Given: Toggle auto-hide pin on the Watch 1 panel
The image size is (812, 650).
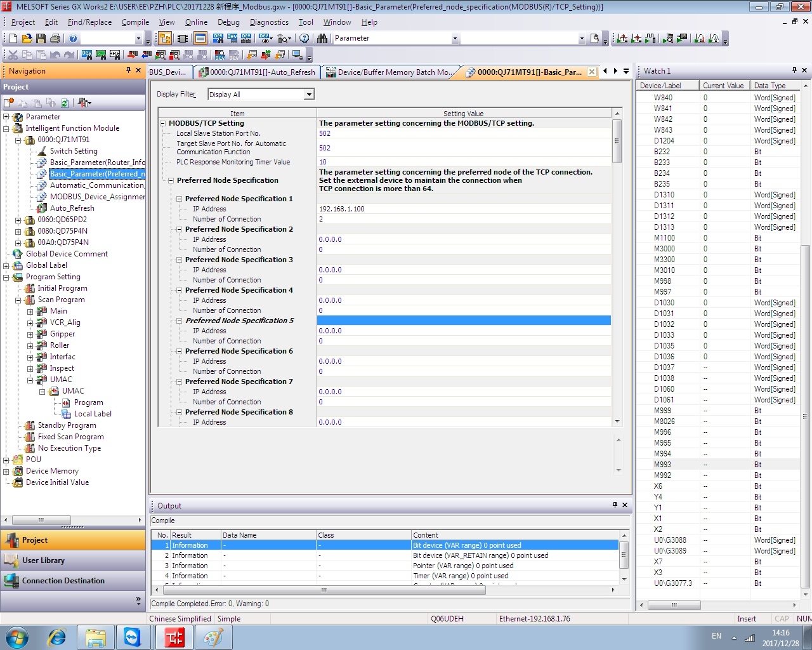Looking at the screenshot, I should coord(794,70).
